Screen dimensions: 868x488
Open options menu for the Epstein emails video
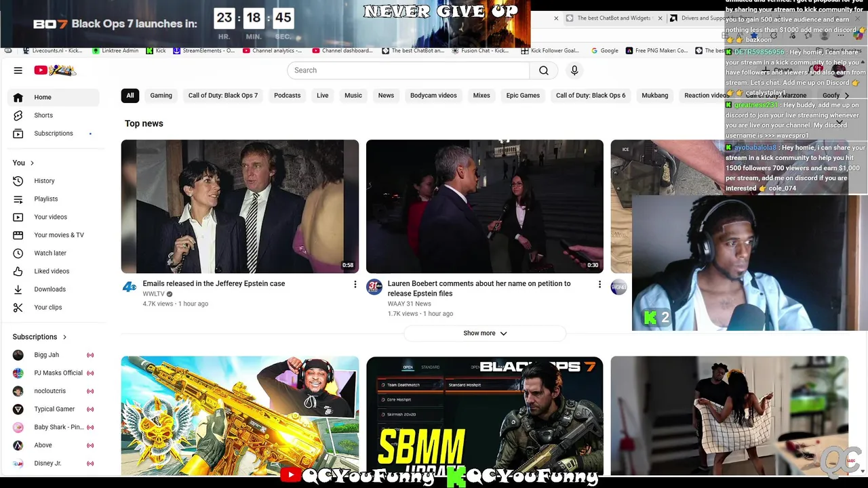click(x=355, y=285)
